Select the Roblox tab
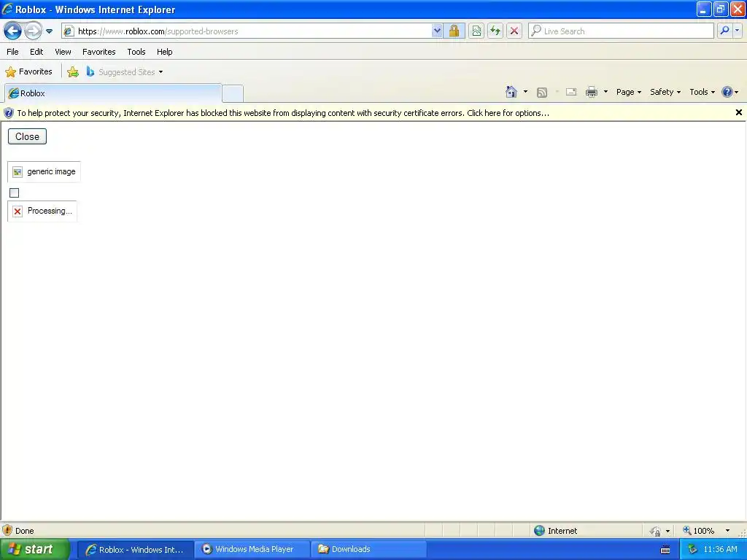 pyautogui.click(x=113, y=93)
